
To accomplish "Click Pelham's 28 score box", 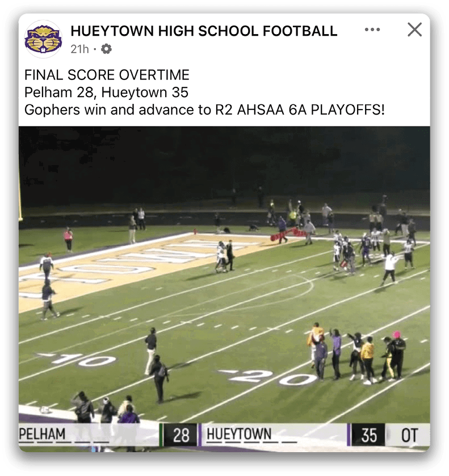I will [181, 435].
